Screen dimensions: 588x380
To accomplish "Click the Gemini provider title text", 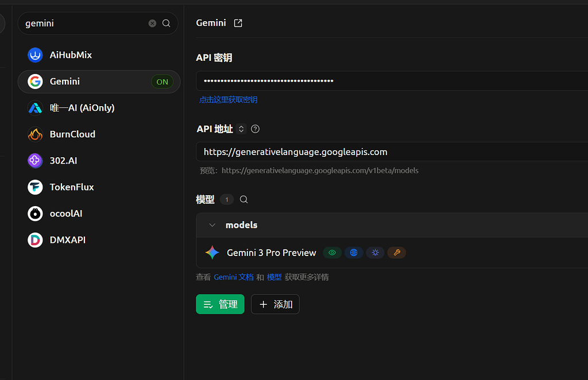I will (211, 23).
